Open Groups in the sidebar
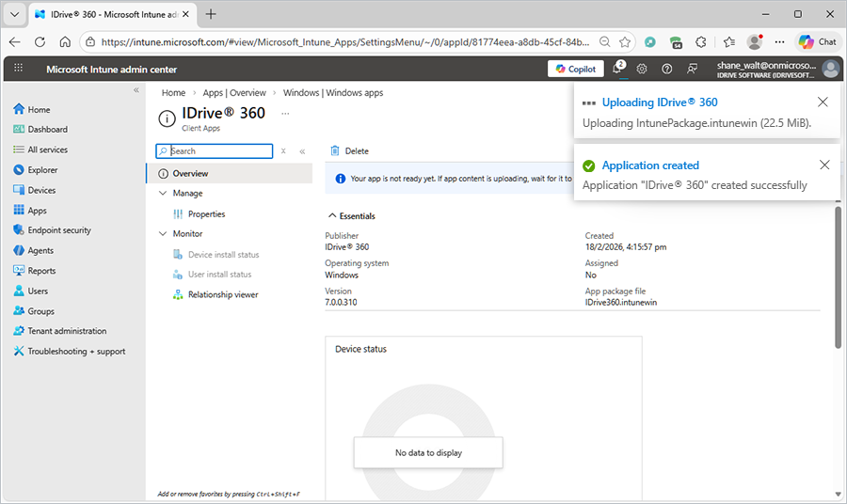Image resolution: width=847 pixels, height=504 pixels. click(34, 311)
